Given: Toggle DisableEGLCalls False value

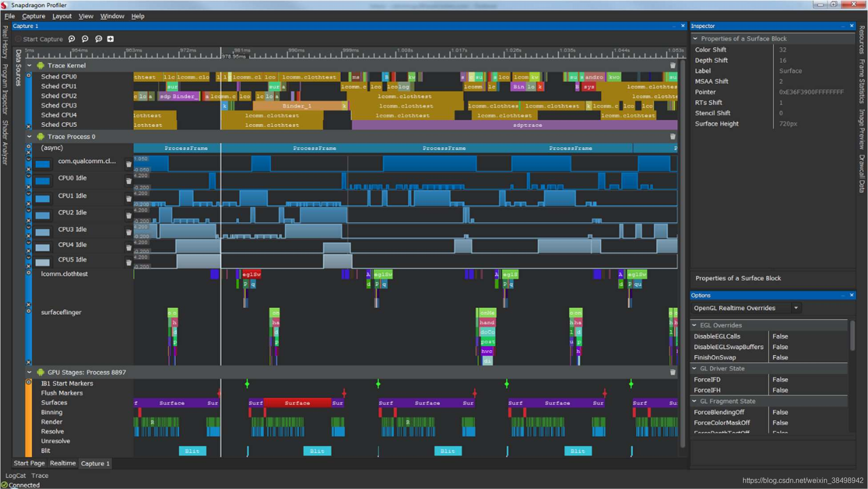Looking at the screenshot, I should (780, 336).
